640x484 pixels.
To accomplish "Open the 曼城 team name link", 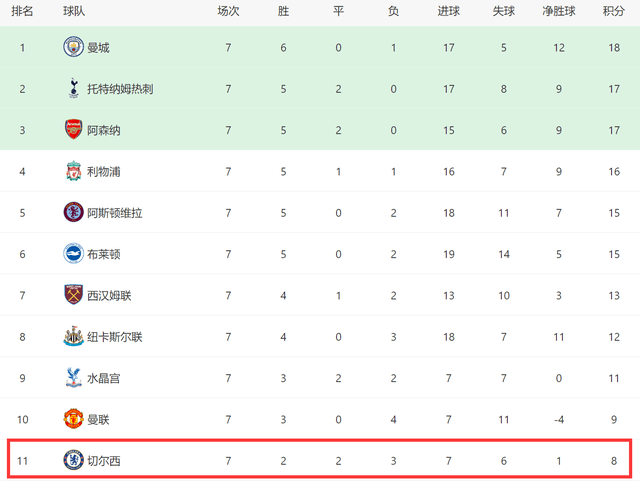I will 98,48.
